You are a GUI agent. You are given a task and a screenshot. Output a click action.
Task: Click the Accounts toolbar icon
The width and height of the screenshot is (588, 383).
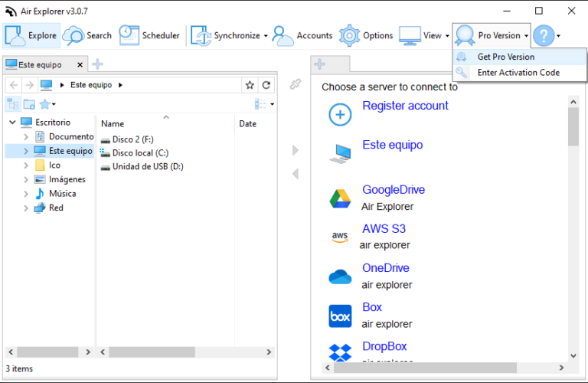303,35
